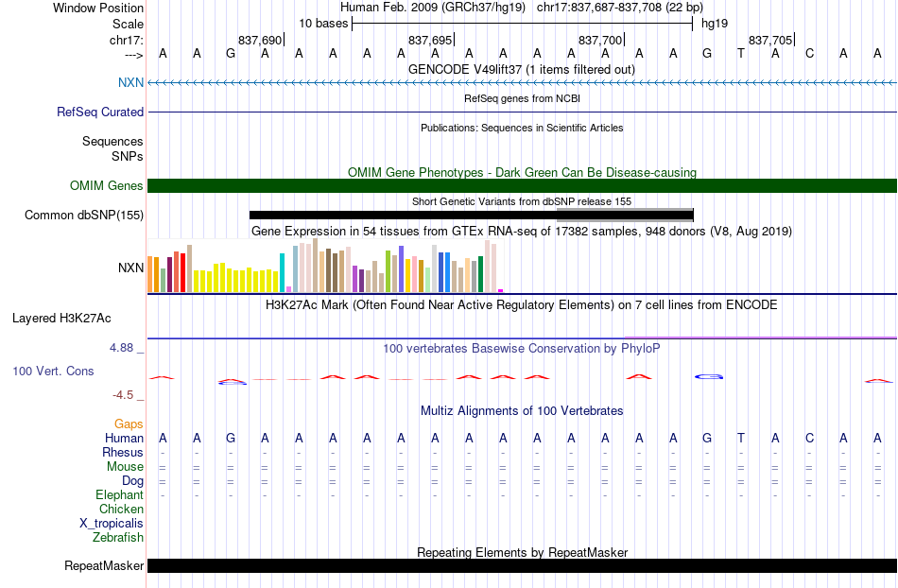Viewport: 898px width, 588px height.
Task: Click the C base in reference sequence
Action: pos(809,53)
